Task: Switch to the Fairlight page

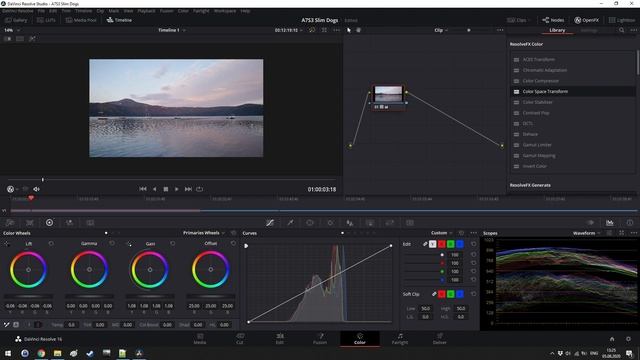Action: point(400,338)
